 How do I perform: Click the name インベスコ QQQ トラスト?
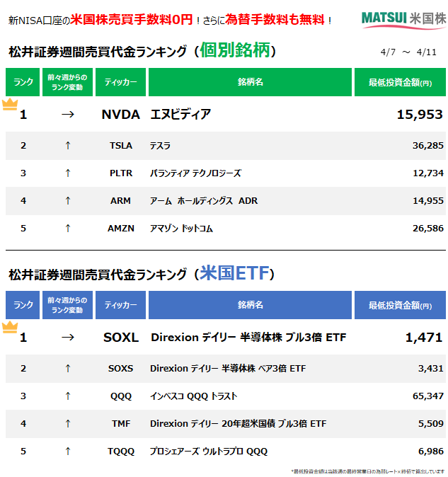[x=193, y=396]
